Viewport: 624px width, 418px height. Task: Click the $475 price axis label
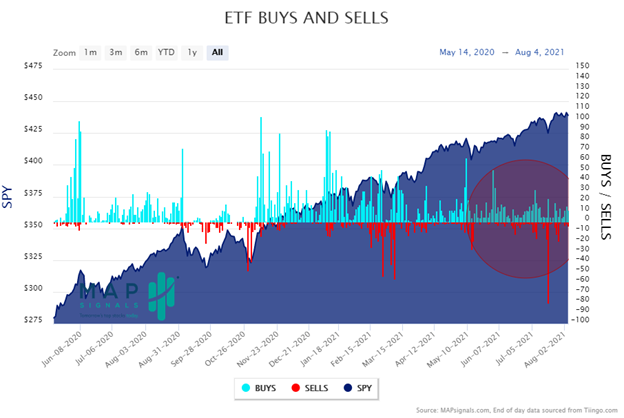(x=33, y=66)
